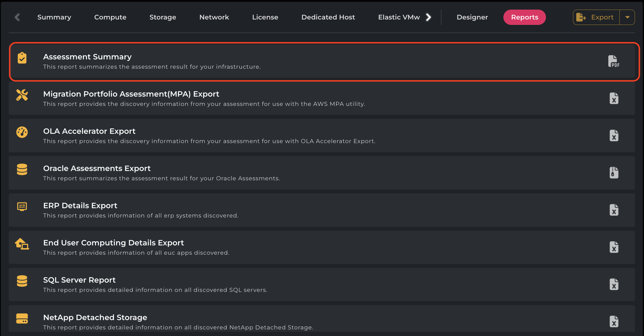
Task: Download the Assessment Summary PDF file
Action: click(613, 61)
